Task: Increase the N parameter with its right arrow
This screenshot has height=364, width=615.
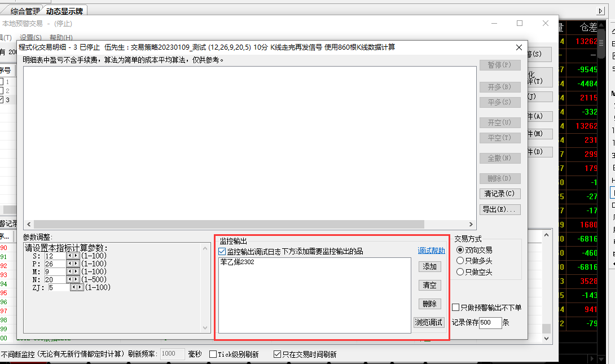Action: (x=76, y=279)
